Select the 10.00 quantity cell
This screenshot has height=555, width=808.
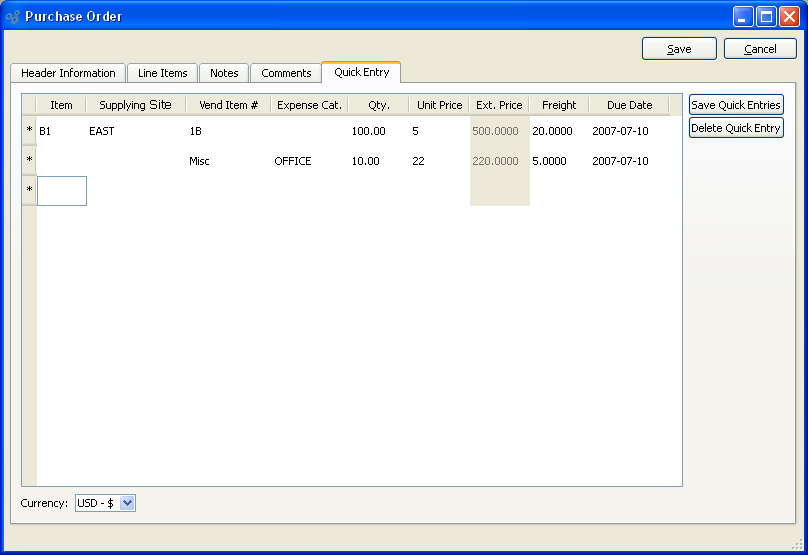click(379, 161)
